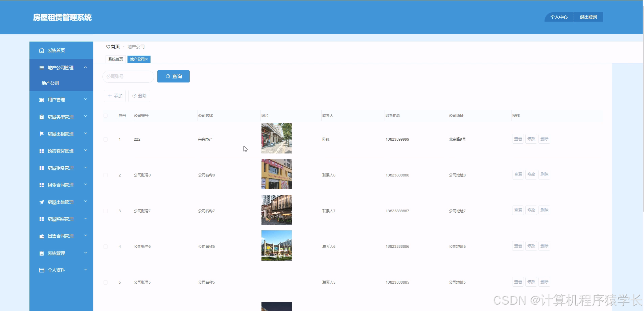Viewport: 644px width, 311px height.
Task: Click the clipboard icon beside 房屋类型管理
Action: tap(42, 117)
